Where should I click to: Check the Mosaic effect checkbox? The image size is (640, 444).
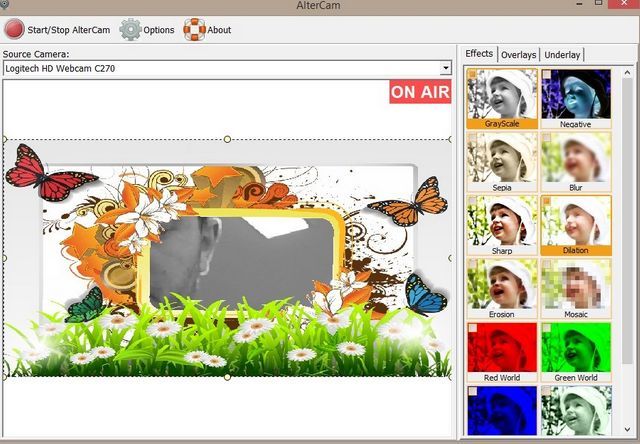pos(546,264)
